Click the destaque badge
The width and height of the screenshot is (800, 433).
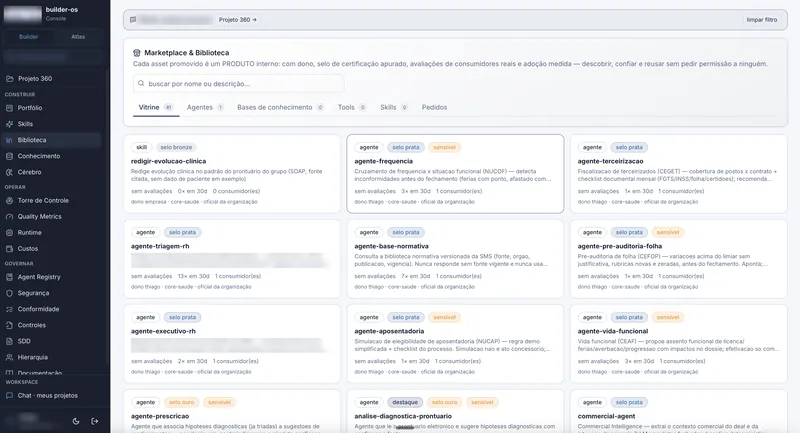point(405,402)
